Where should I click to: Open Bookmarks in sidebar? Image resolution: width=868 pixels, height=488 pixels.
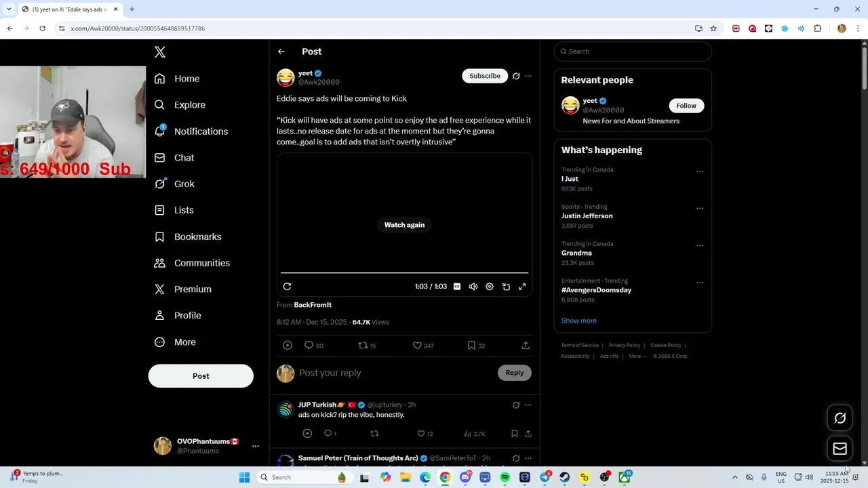(188, 237)
